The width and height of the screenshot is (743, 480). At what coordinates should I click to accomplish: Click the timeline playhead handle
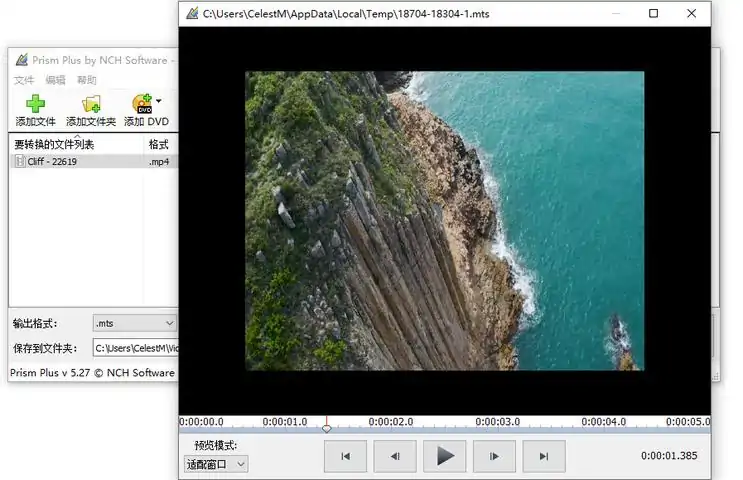coord(326,429)
